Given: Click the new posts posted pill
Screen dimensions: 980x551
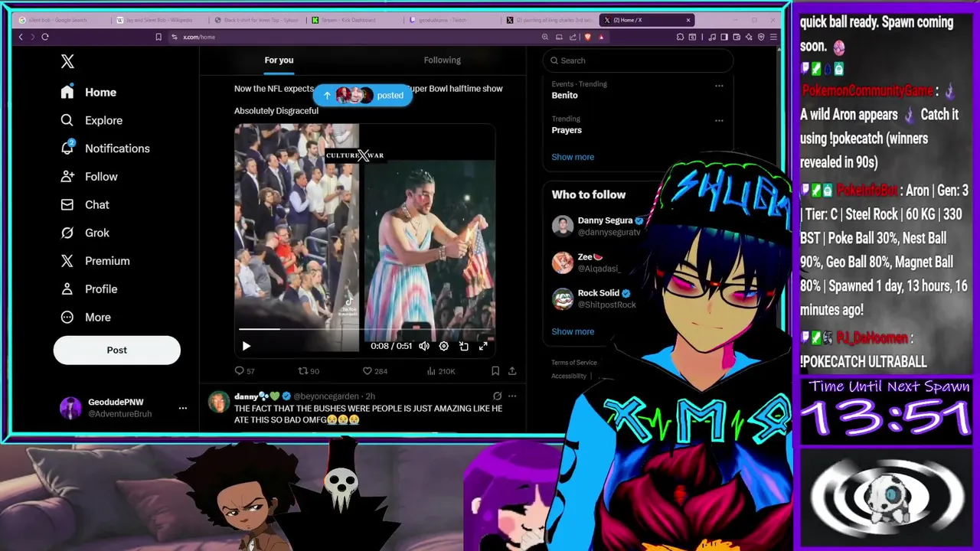Looking at the screenshot, I should pos(363,95).
